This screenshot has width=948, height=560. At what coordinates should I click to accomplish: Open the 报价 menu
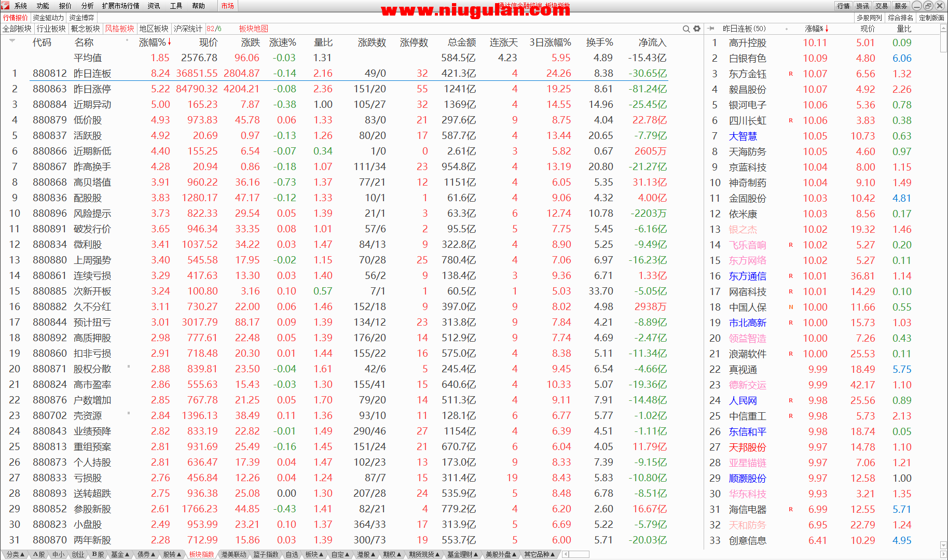(65, 6)
